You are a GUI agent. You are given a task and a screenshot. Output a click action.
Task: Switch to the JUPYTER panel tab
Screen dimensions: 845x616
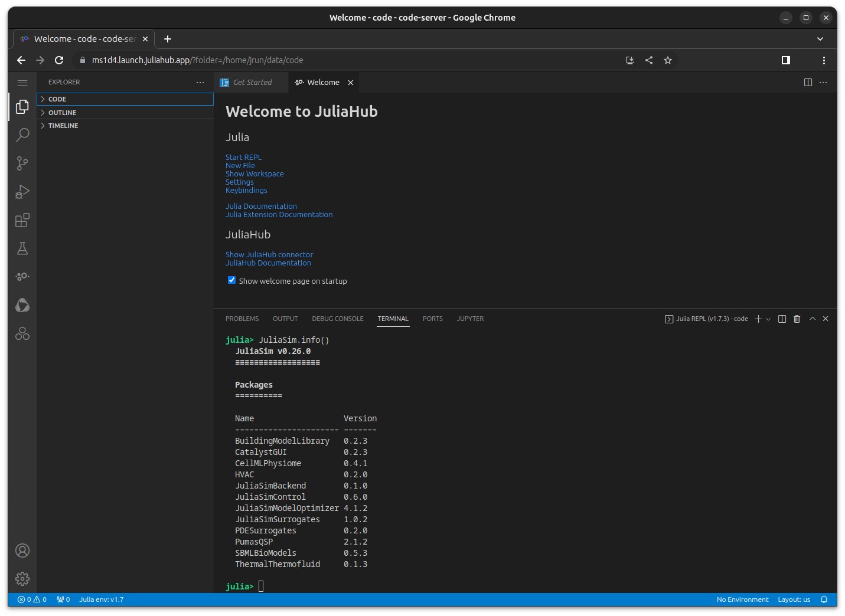pos(470,319)
